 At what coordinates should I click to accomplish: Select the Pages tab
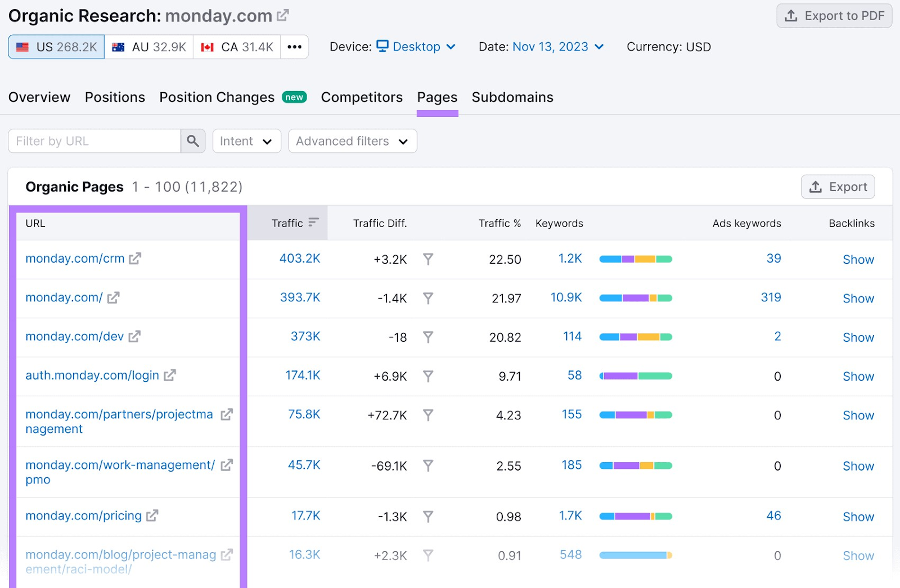(437, 97)
